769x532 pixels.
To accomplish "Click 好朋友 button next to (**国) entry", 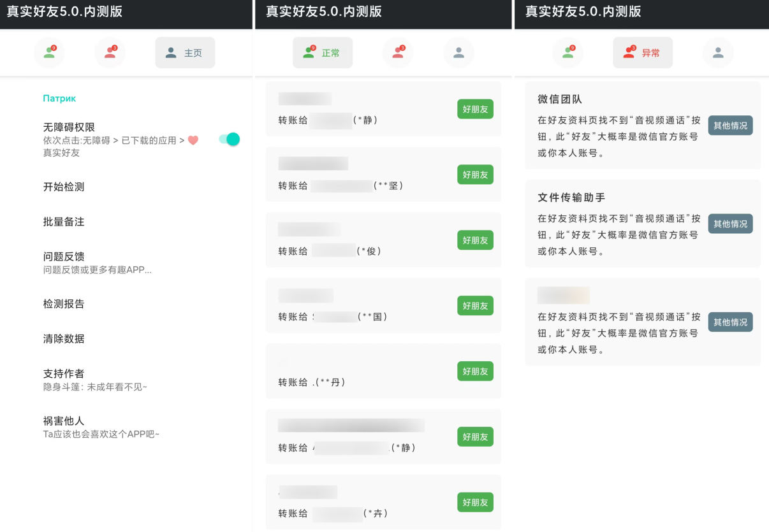I will point(474,306).
